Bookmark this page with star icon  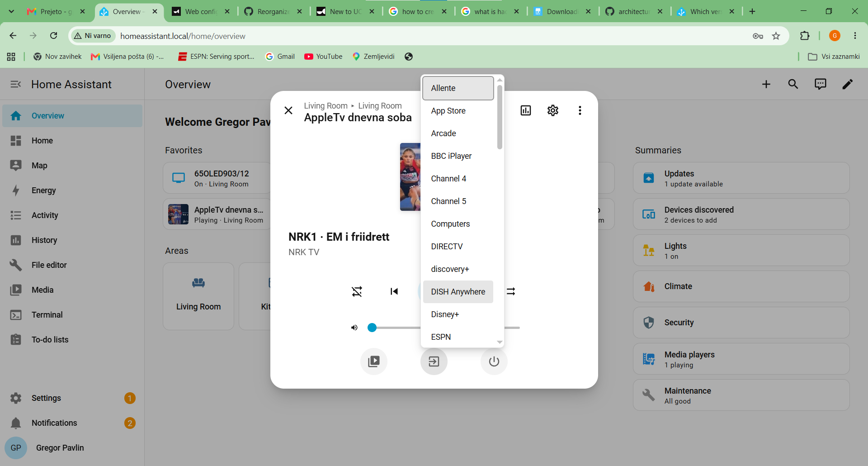[x=776, y=36]
